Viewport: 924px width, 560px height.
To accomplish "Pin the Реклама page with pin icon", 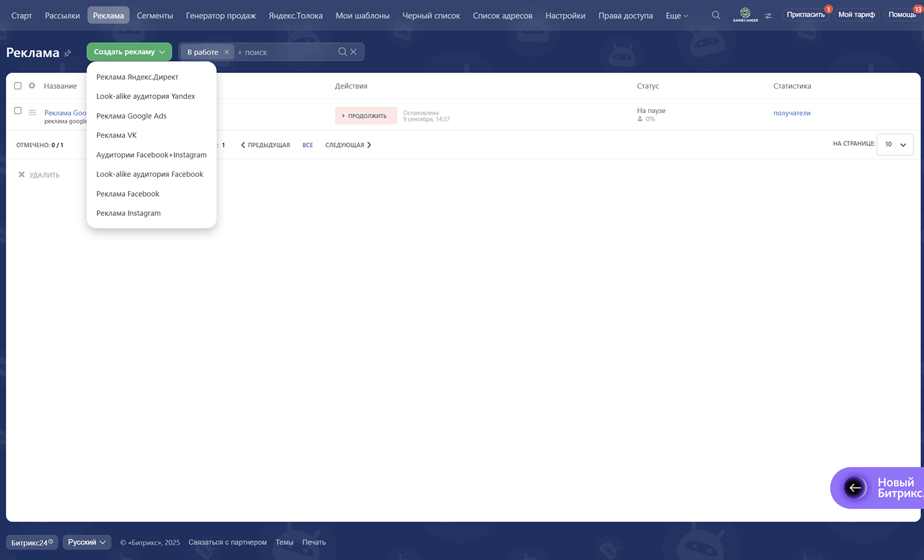I will point(68,53).
